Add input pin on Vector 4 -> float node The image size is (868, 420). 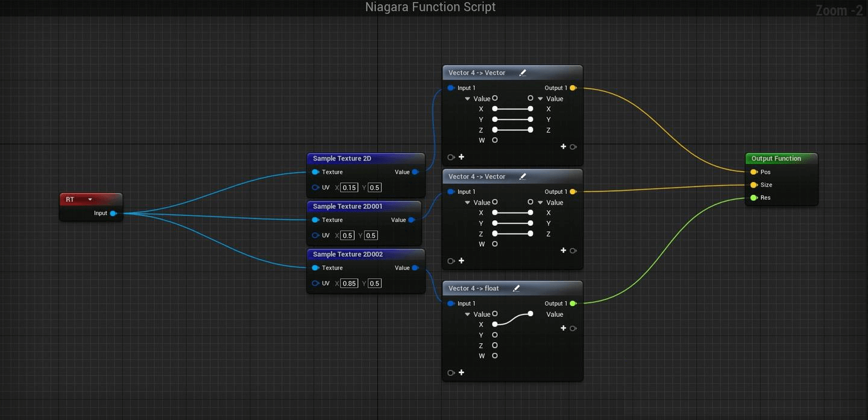[x=462, y=372]
